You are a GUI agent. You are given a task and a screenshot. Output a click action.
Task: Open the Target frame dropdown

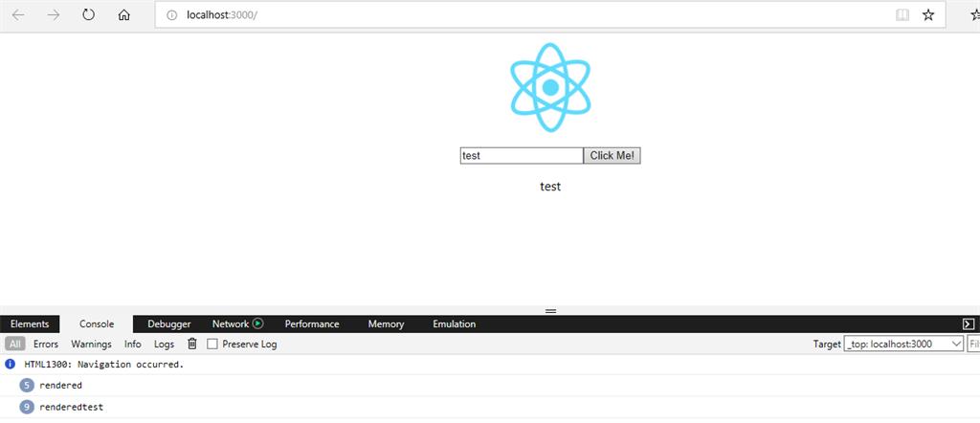pos(903,345)
